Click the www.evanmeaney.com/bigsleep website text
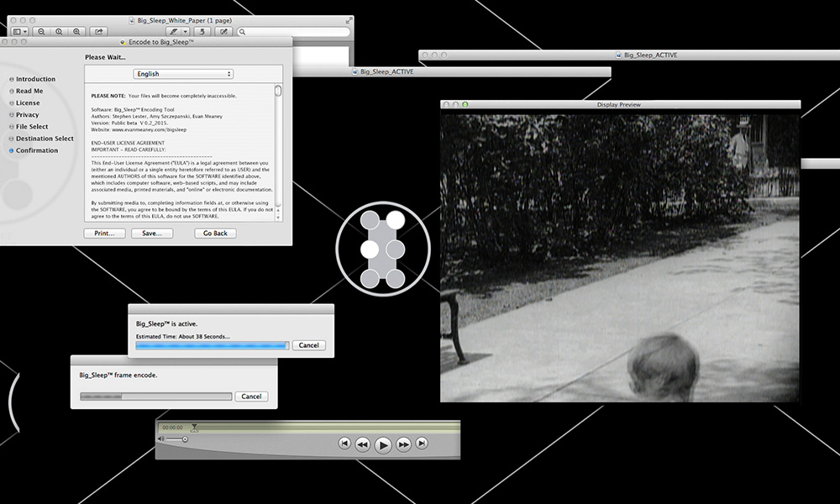 click(149, 129)
